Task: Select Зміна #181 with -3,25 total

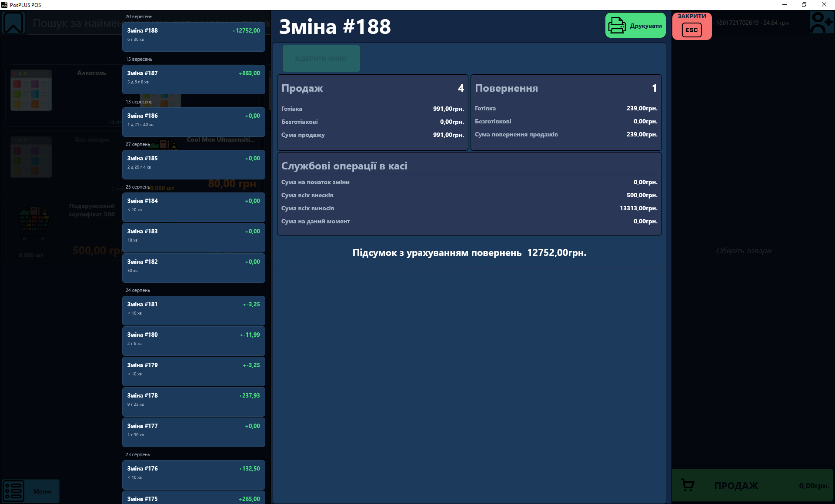Action: 194,311
